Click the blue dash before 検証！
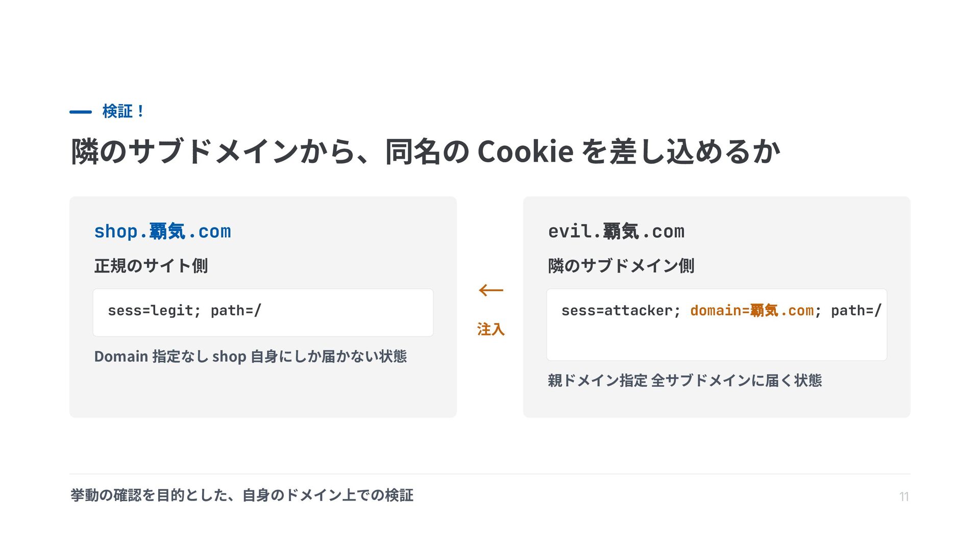This screenshot has height=551, width=980. pyautogui.click(x=81, y=112)
